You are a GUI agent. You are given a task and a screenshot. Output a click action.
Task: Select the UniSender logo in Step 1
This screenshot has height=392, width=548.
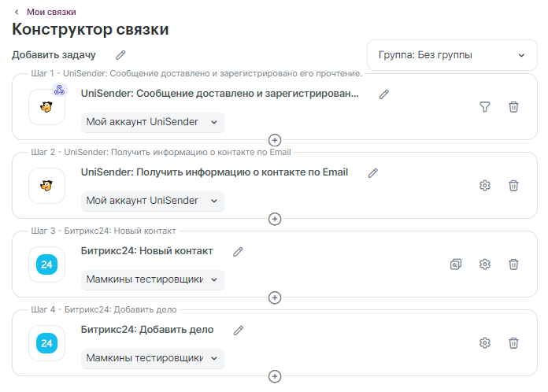(x=46, y=106)
